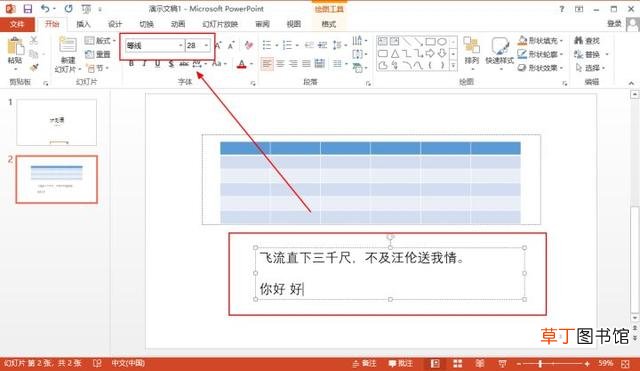Select the right arrow shape in gallery

pos(430,53)
